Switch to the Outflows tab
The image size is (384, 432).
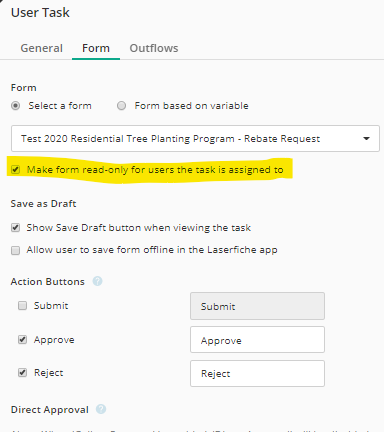pos(154,48)
